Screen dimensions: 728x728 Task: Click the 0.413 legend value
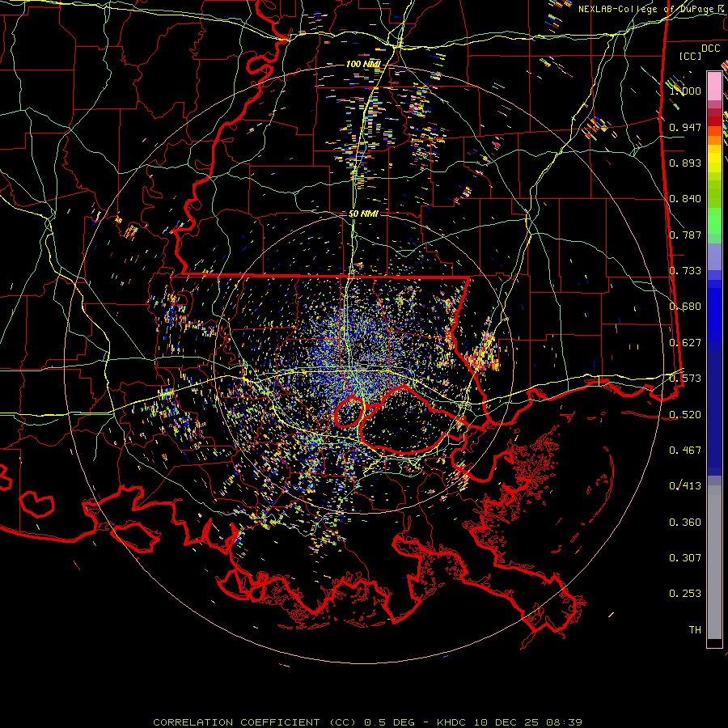[685, 486]
